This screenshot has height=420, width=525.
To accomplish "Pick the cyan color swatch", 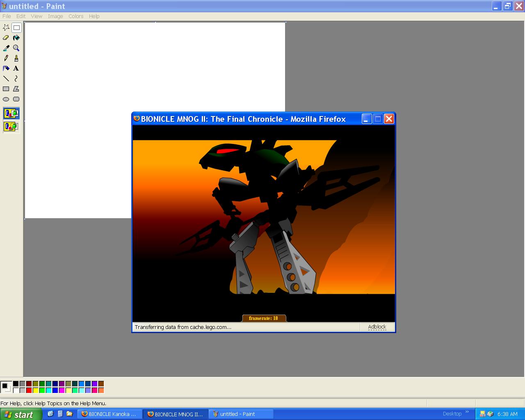I will pos(48,390).
